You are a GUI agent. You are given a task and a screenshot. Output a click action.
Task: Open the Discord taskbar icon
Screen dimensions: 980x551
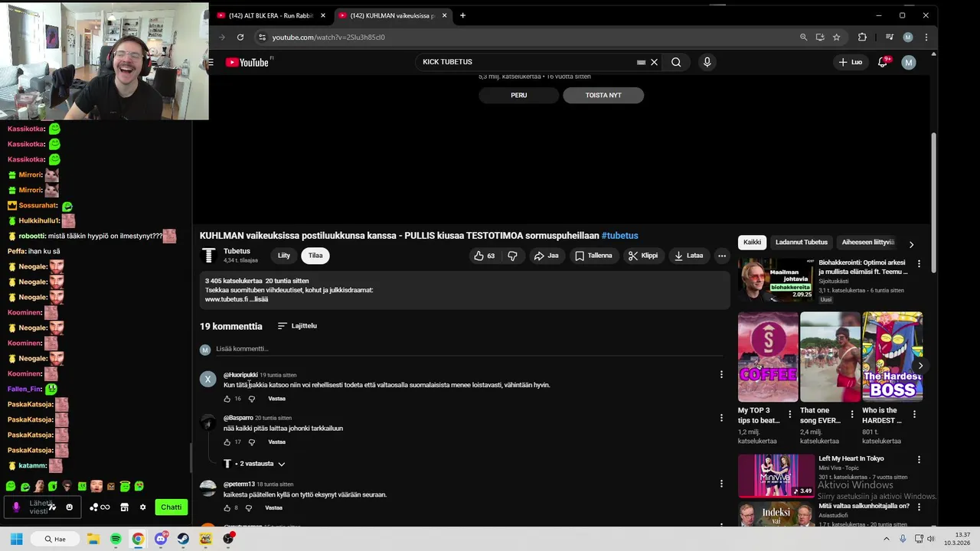pos(161,539)
